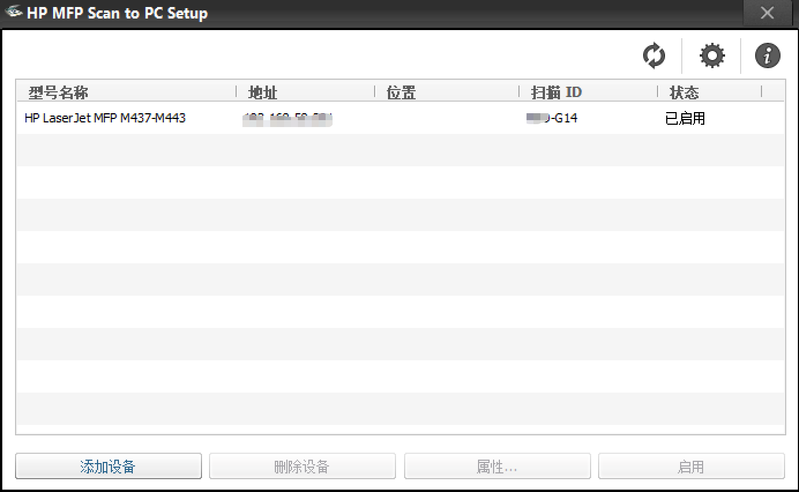Click the 已启用 status cell
The height and width of the screenshot is (492, 799).
pyautogui.click(x=685, y=119)
